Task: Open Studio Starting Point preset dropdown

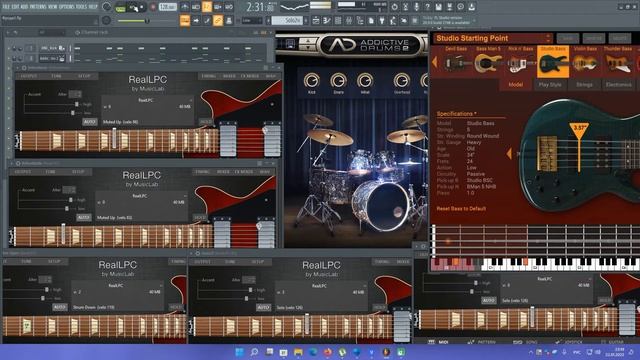Action: tap(493, 38)
